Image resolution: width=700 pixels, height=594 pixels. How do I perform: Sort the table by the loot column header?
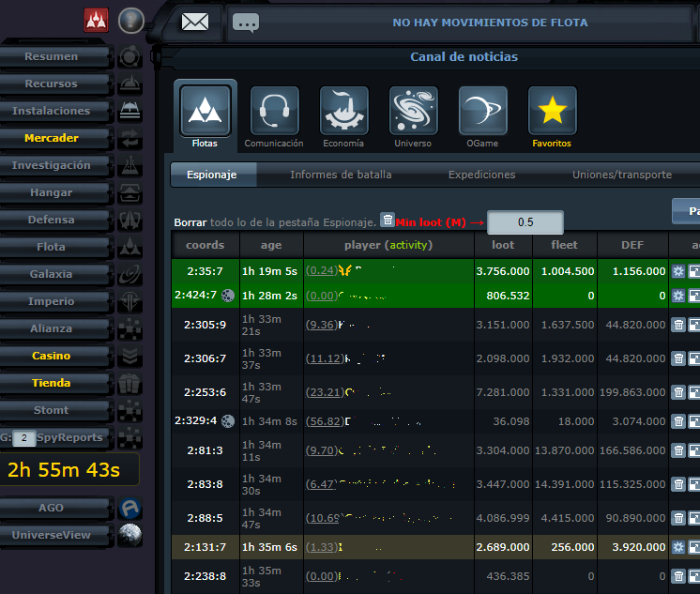503,245
